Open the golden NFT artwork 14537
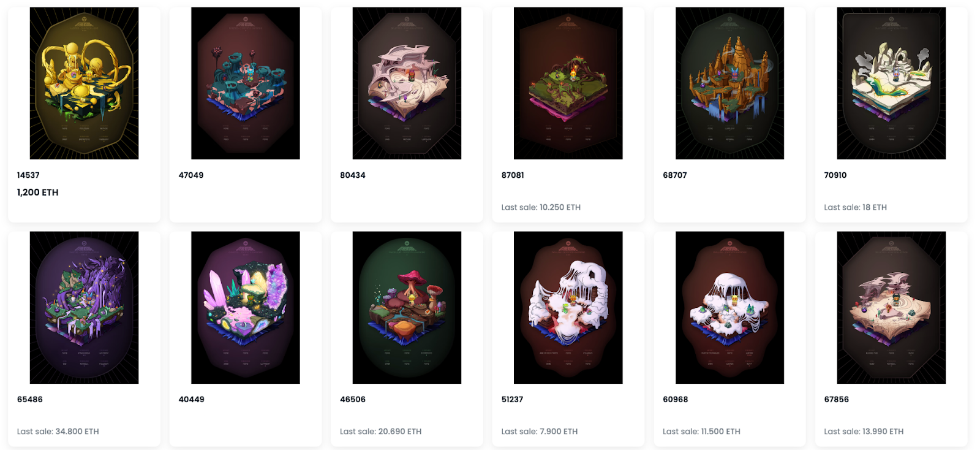The height and width of the screenshot is (450, 980). (x=84, y=83)
